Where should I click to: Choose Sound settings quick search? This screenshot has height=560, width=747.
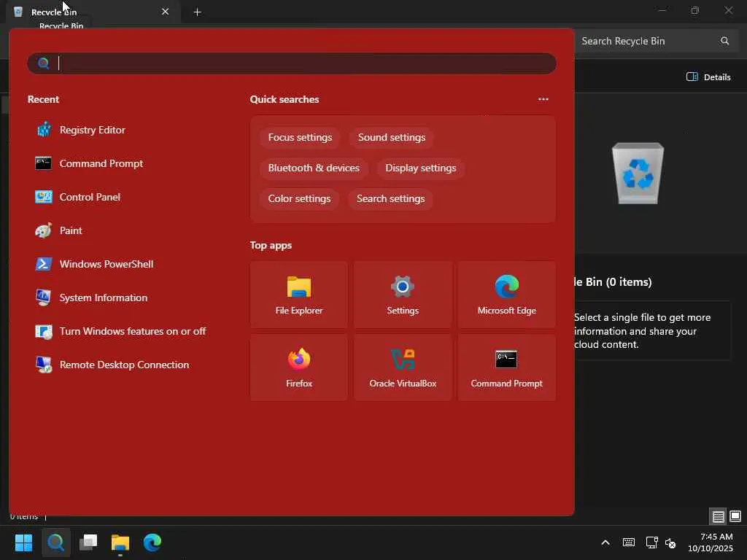pos(392,138)
